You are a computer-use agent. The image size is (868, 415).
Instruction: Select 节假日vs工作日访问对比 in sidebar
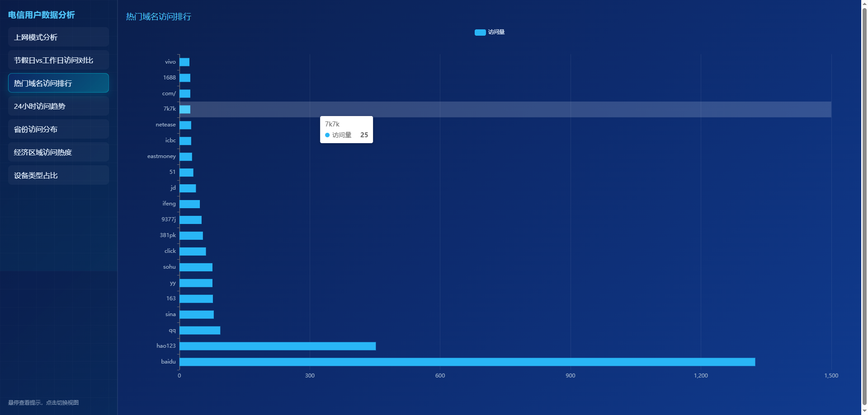58,60
